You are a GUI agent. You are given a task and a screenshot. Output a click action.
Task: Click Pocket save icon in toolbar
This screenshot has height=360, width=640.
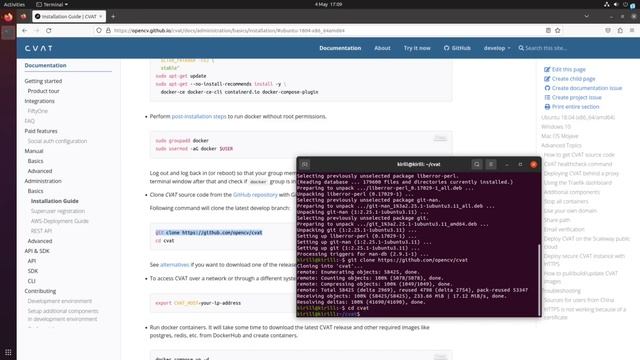[608, 31]
